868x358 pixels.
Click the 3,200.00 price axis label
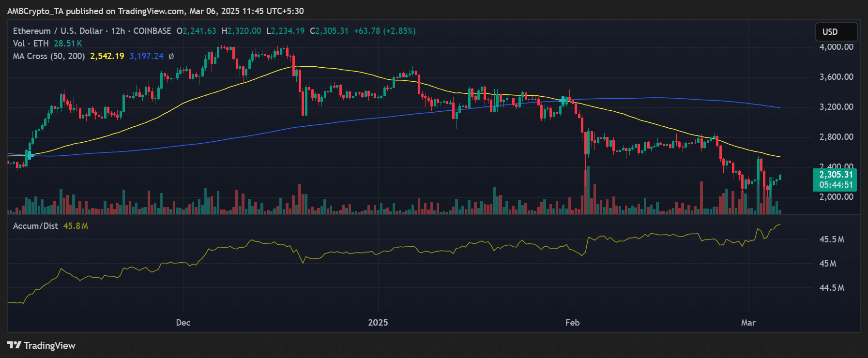coord(836,107)
